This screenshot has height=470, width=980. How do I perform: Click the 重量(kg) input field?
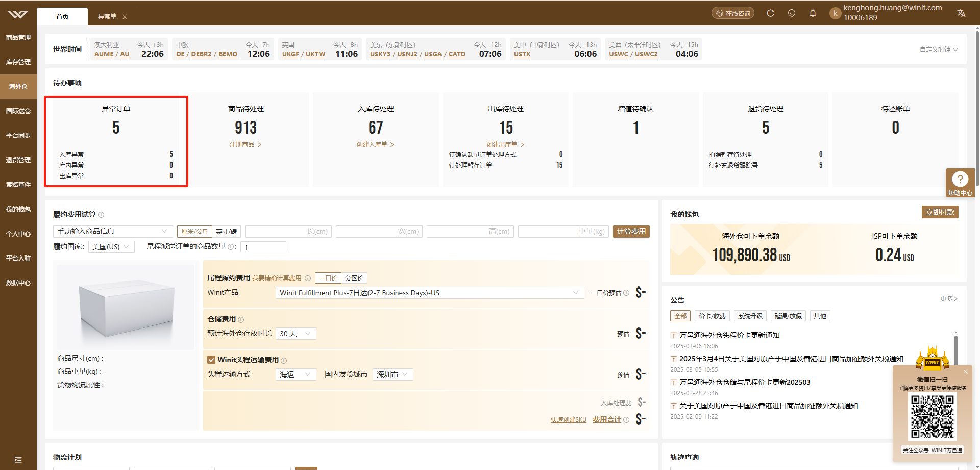(x=563, y=231)
